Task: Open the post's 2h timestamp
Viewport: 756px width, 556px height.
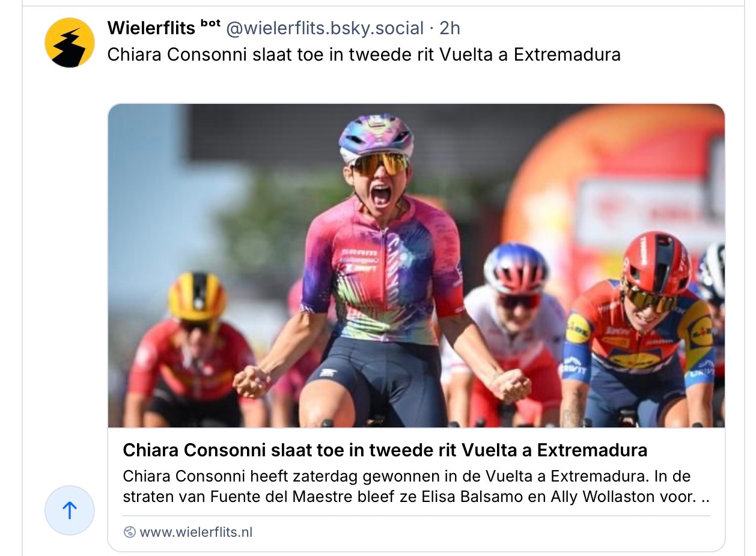Action: [x=450, y=28]
